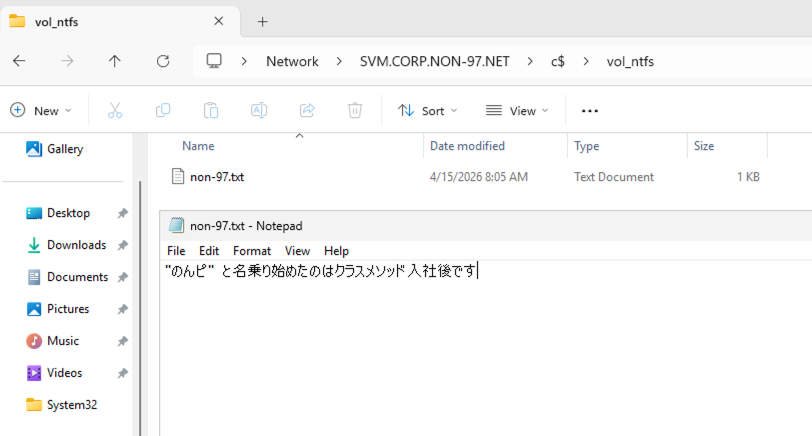
Task: Open the Sort dropdown menu
Action: point(428,111)
